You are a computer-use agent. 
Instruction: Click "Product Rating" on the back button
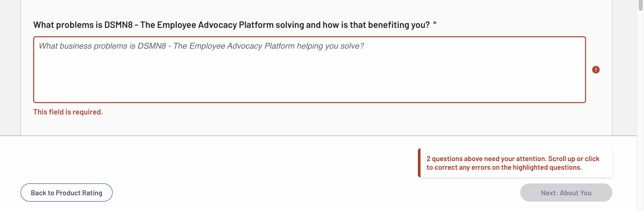click(x=79, y=193)
